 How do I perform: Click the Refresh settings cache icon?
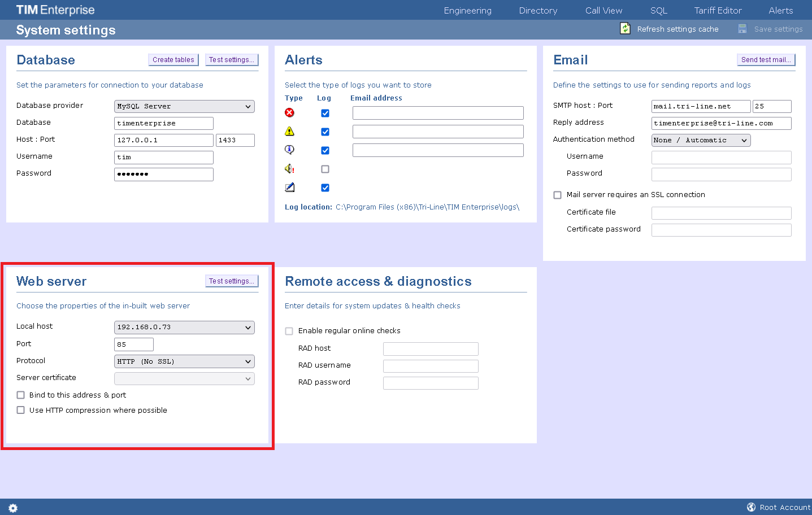(x=625, y=28)
